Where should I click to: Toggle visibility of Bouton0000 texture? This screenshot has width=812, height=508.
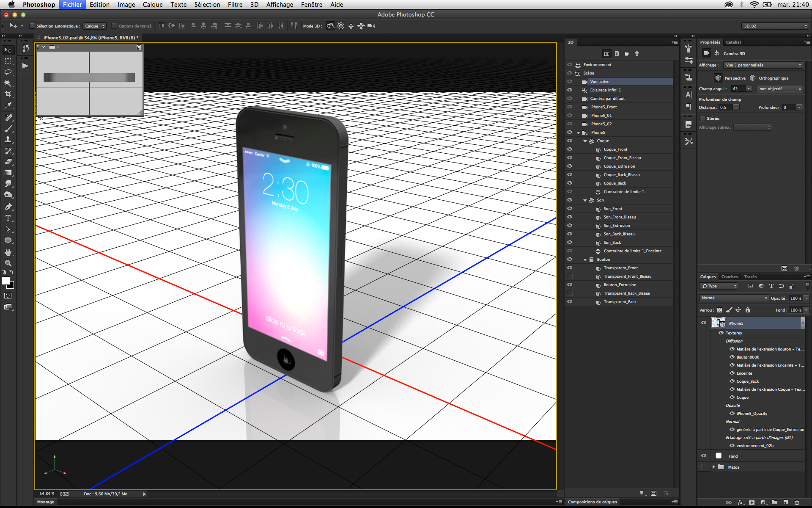click(x=732, y=357)
